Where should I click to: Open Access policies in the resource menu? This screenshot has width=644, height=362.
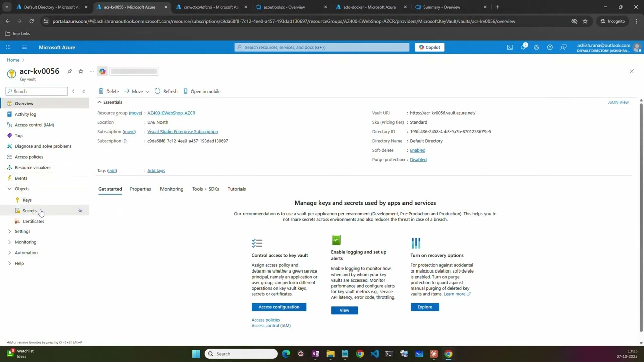pos(29,157)
